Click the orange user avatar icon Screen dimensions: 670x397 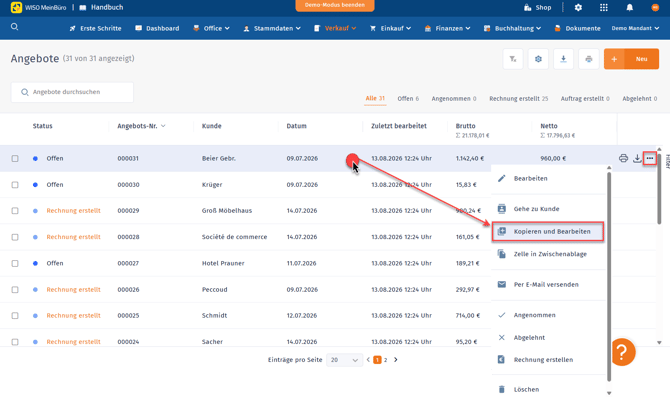pos(655,7)
